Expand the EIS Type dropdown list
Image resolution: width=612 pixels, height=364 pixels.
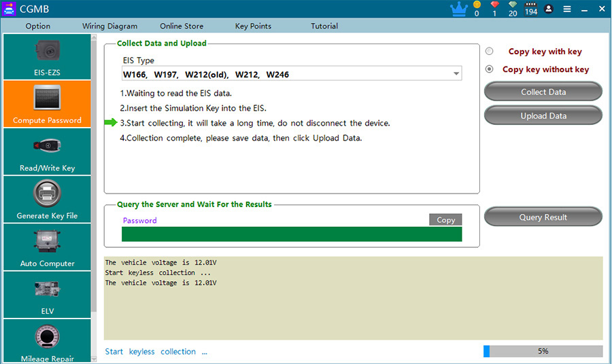point(456,74)
